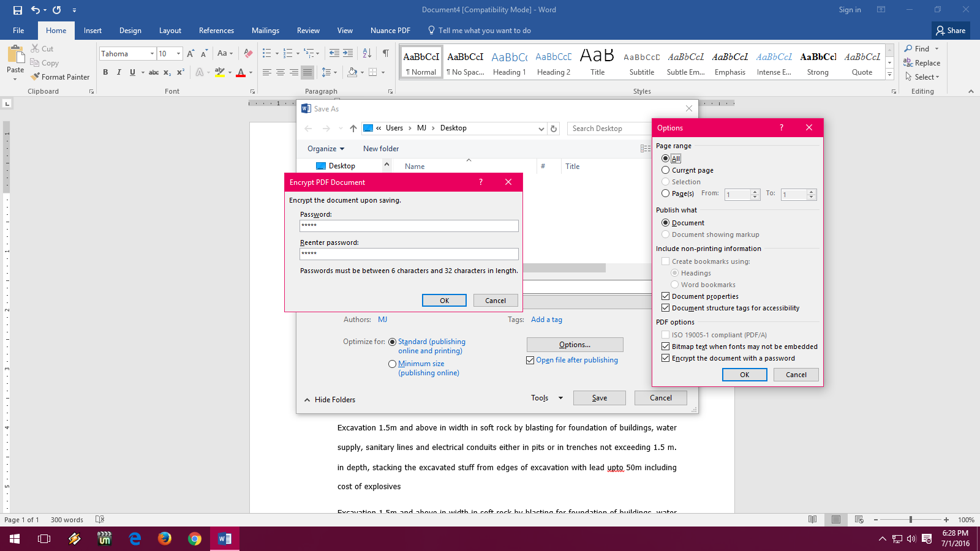The image size is (980, 551).
Task: Click the Redo icon in title bar
Action: pos(56,10)
